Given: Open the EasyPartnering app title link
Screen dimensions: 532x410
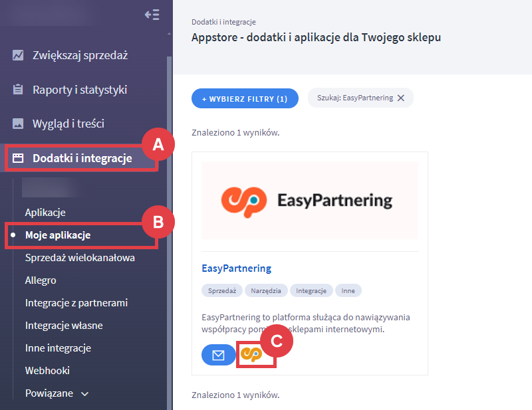Looking at the screenshot, I should (238, 268).
